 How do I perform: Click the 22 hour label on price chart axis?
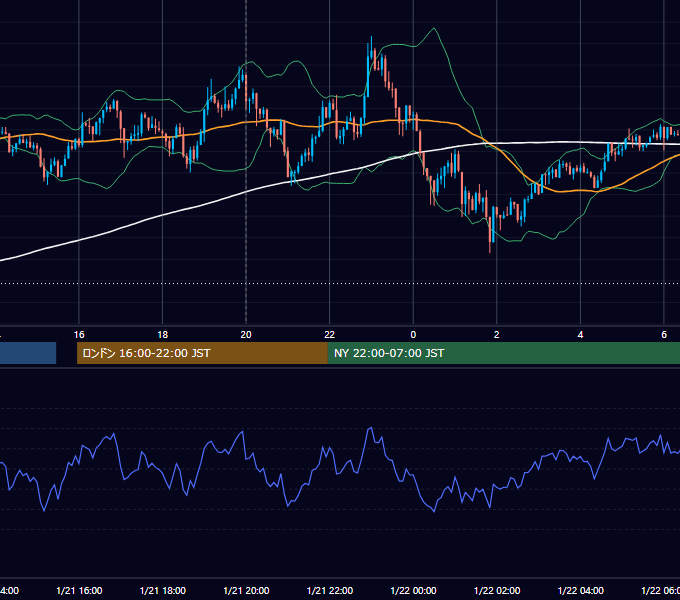click(330, 335)
